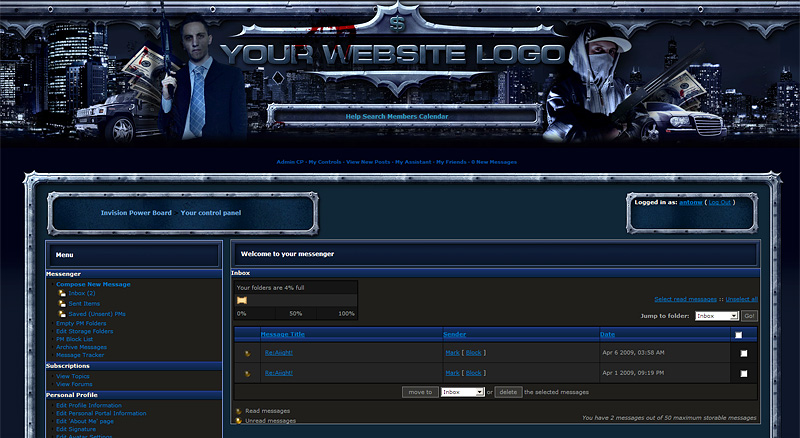Open the Inbox (2) folder link
The height and width of the screenshot is (438, 800).
coord(82,294)
